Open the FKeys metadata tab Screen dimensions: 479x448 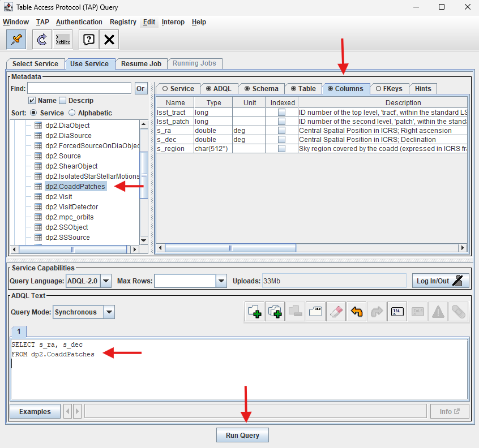pos(389,88)
